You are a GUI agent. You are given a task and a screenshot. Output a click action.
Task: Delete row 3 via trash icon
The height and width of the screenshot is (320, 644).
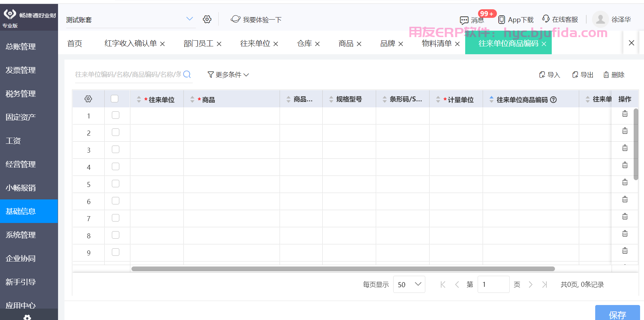(625, 148)
